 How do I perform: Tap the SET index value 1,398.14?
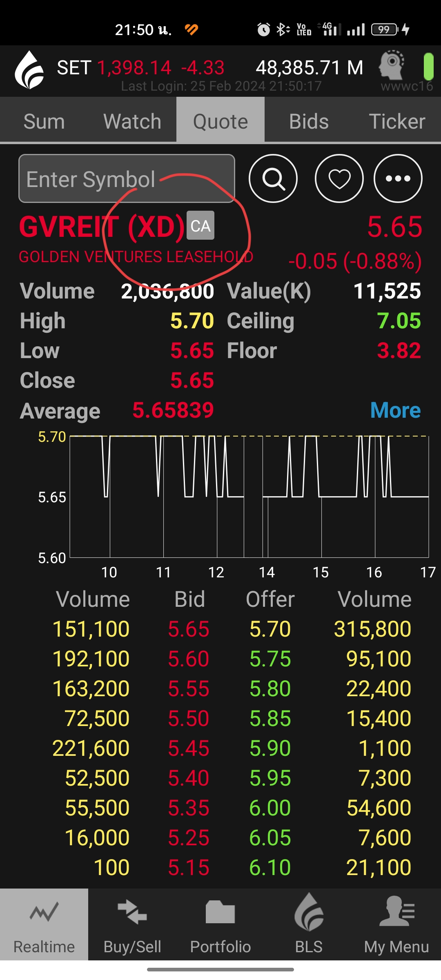pyautogui.click(x=134, y=68)
